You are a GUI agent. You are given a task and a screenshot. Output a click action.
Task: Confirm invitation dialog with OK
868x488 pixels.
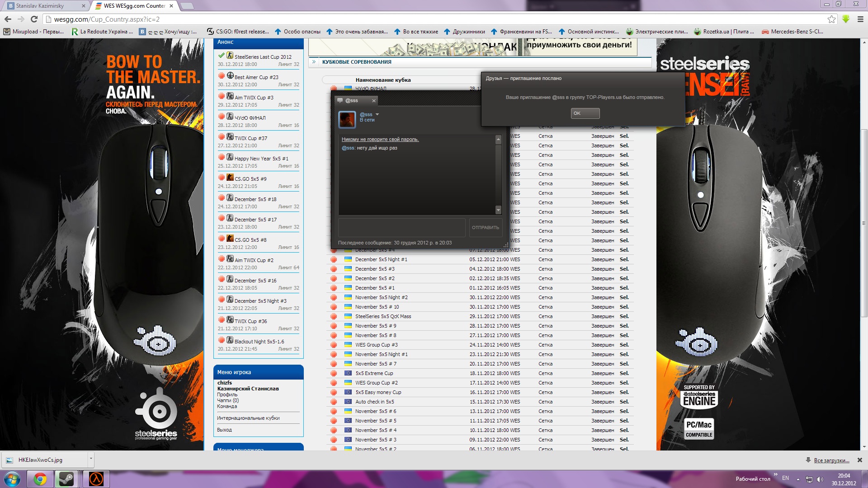click(x=585, y=113)
